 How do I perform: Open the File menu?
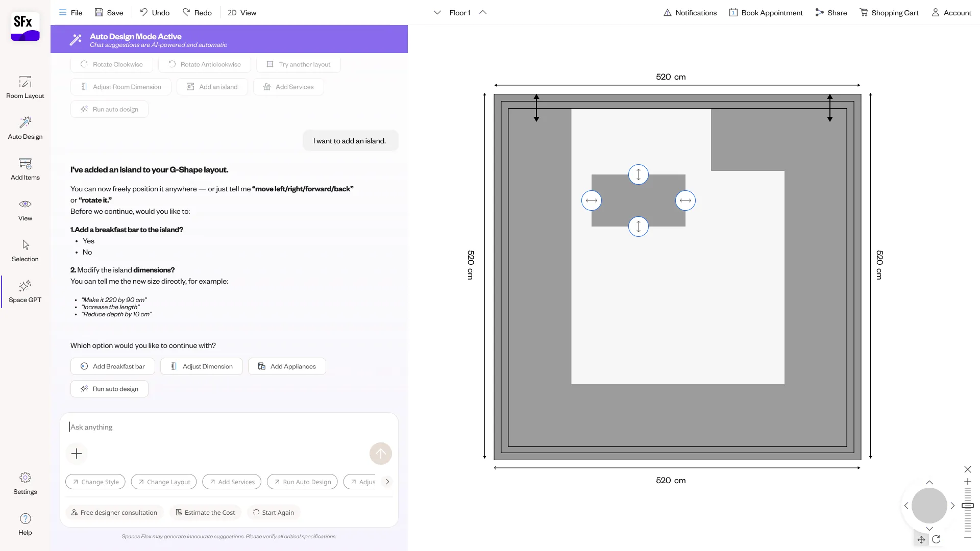click(x=70, y=13)
